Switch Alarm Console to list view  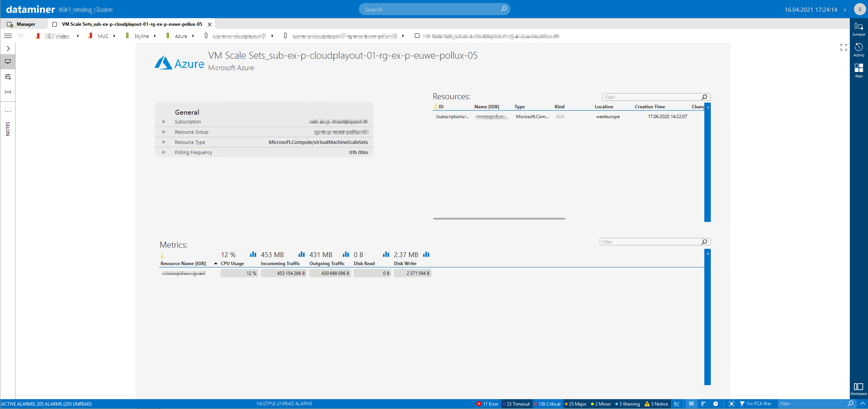[x=691, y=404]
